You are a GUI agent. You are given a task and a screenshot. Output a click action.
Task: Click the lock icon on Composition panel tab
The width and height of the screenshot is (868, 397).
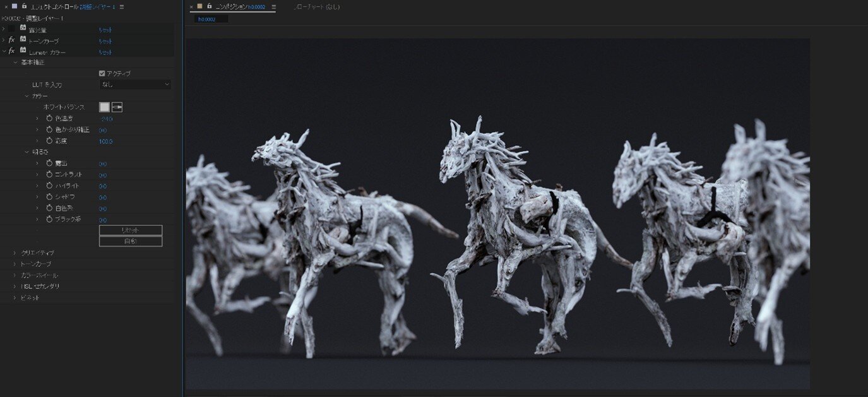click(209, 6)
